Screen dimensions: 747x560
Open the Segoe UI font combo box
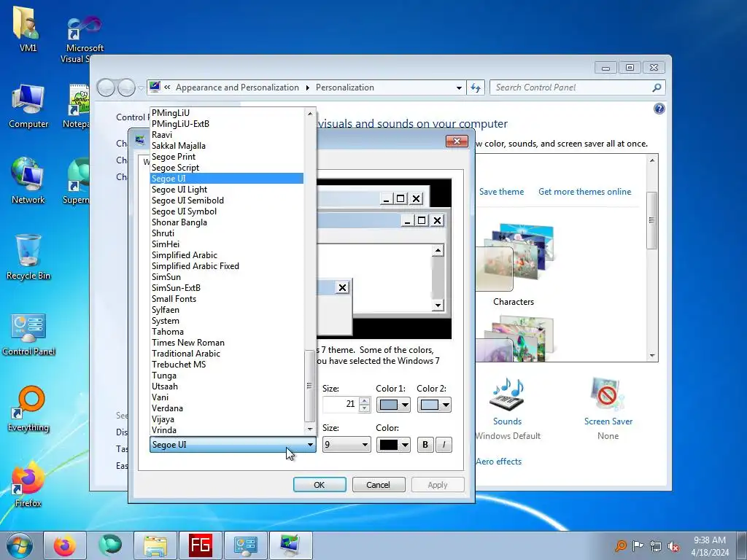tap(233, 445)
